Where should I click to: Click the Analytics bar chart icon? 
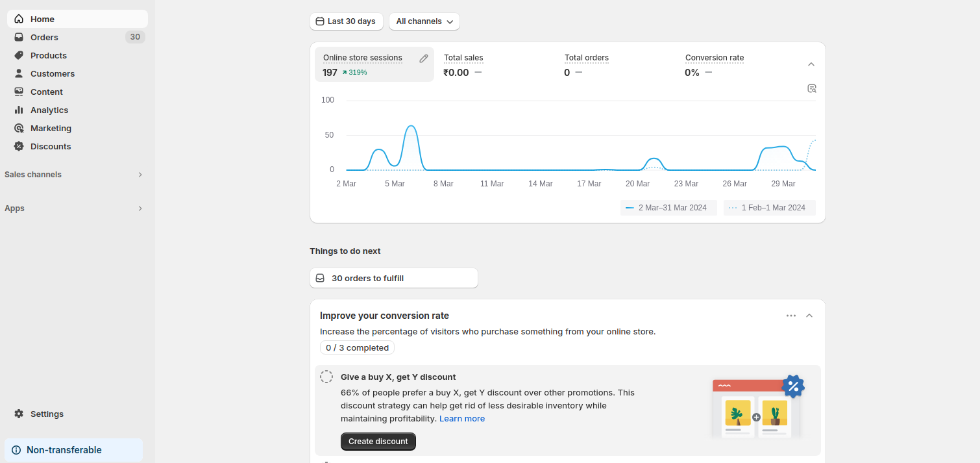click(x=19, y=110)
